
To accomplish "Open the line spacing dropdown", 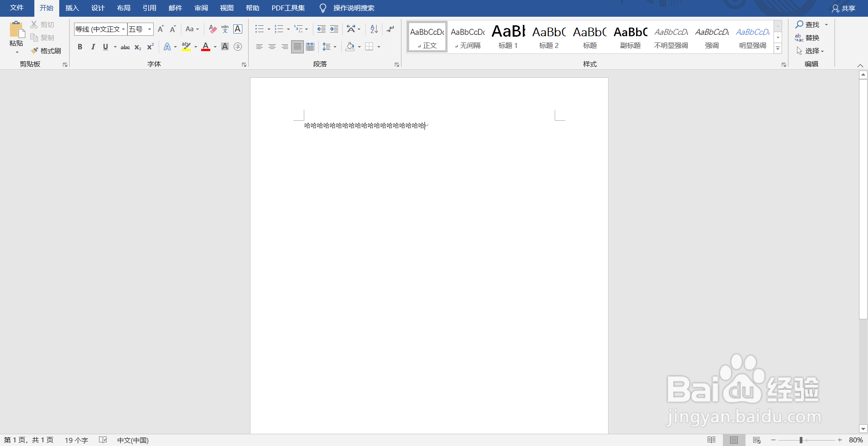I will pyautogui.click(x=335, y=47).
